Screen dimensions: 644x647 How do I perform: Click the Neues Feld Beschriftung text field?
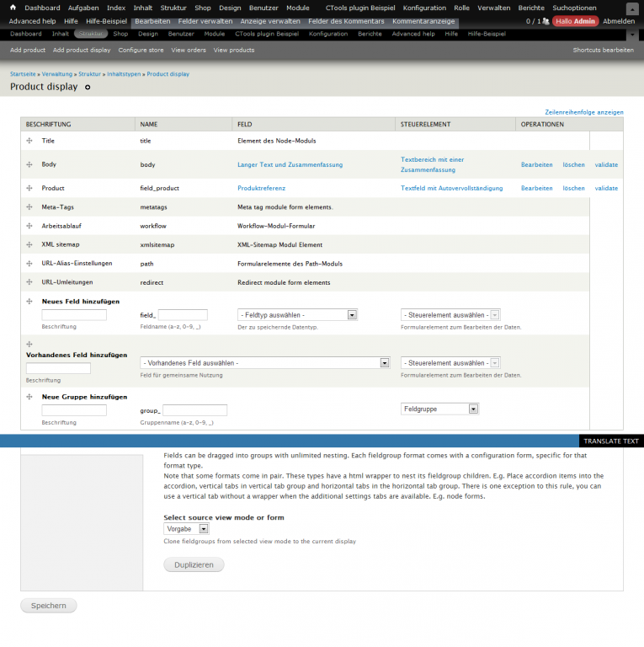(x=74, y=315)
